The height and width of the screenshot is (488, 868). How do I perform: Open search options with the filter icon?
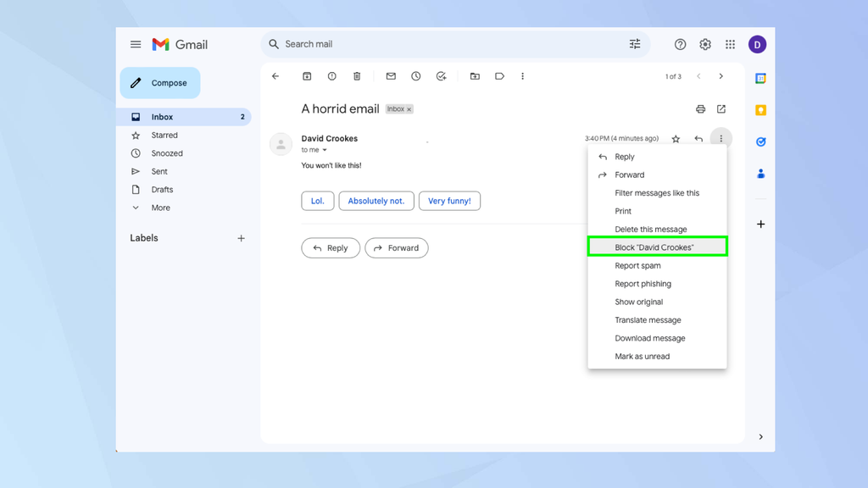point(635,43)
